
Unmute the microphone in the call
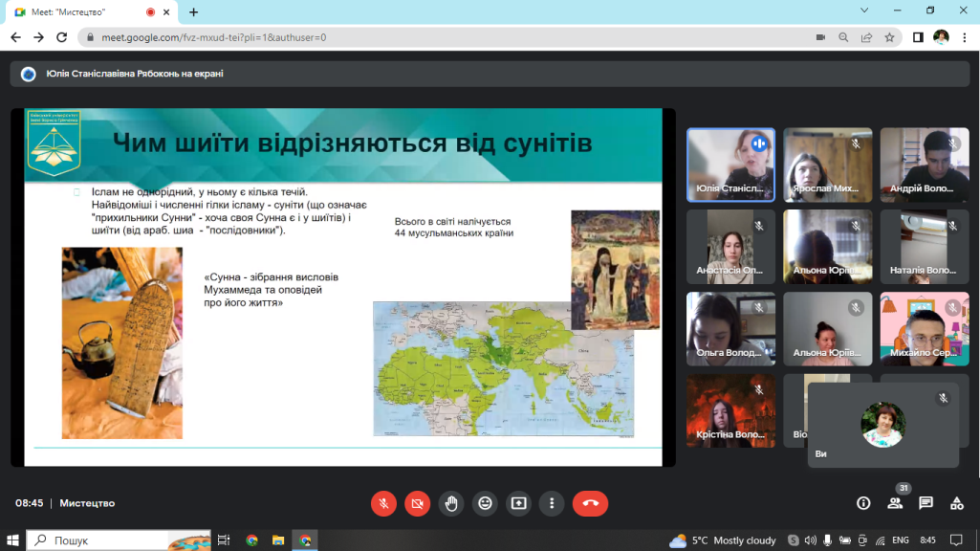(383, 503)
